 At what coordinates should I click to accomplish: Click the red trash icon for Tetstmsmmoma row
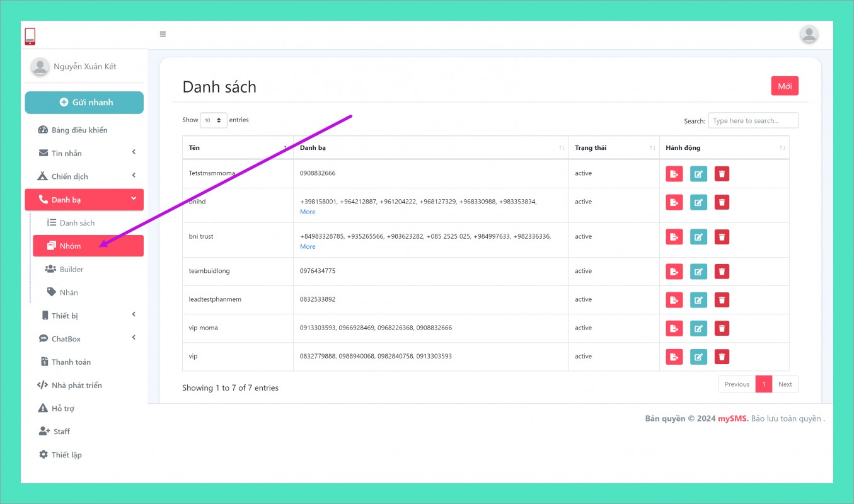point(722,174)
